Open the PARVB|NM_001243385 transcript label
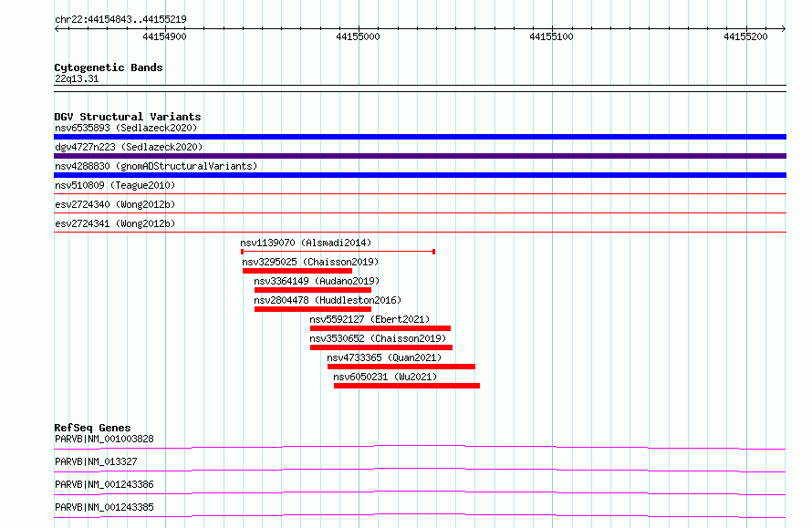The image size is (812, 528). coord(104,507)
